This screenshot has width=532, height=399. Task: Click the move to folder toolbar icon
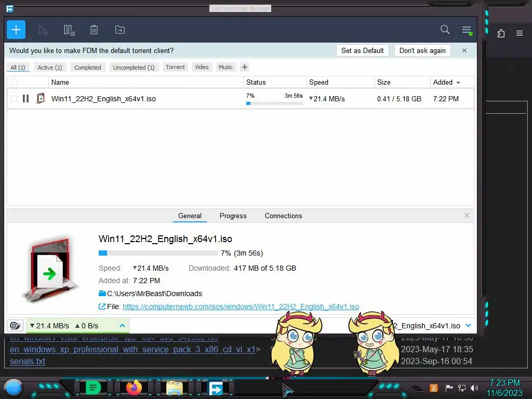click(x=120, y=30)
